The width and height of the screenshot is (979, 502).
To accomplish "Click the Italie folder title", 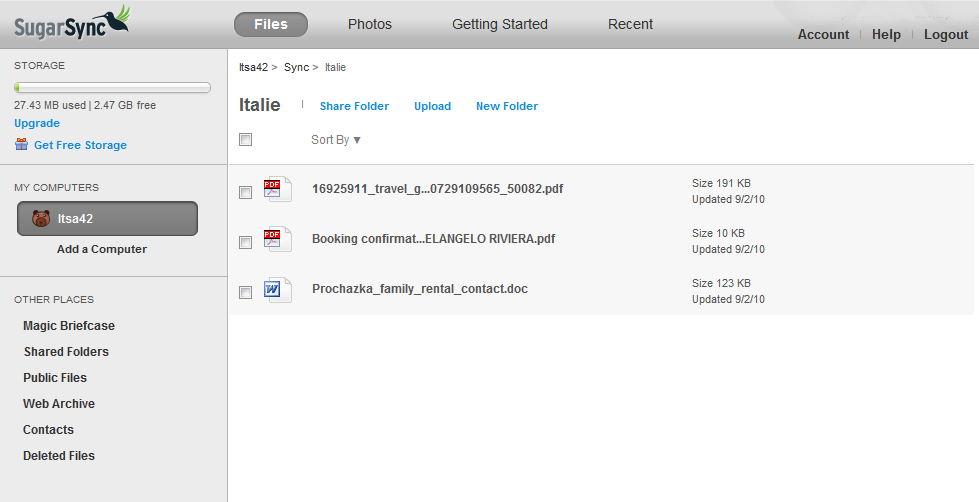I will pyautogui.click(x=260, y=105).
